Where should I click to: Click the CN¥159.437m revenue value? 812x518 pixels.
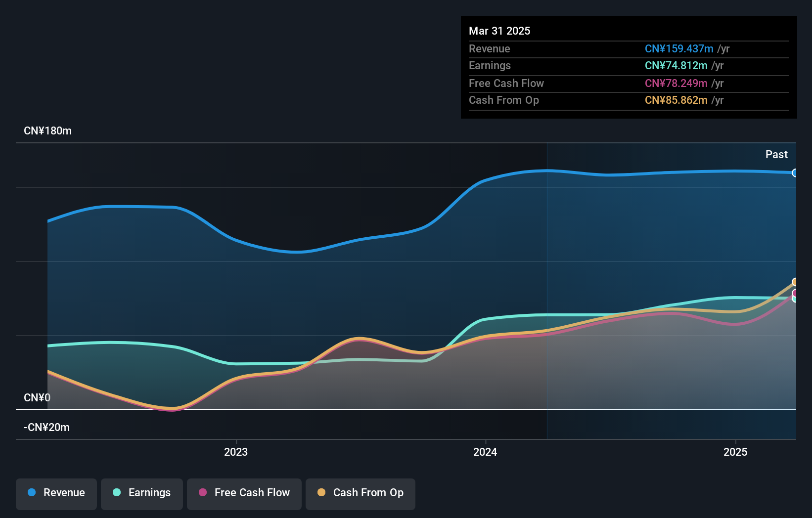click(x=679, y=48)
